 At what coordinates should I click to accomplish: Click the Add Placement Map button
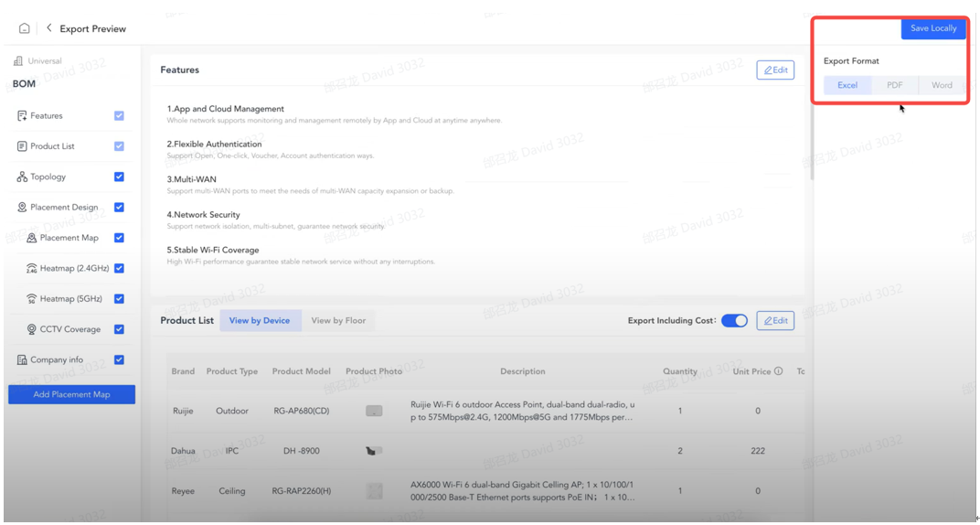[x=71, y=394]
